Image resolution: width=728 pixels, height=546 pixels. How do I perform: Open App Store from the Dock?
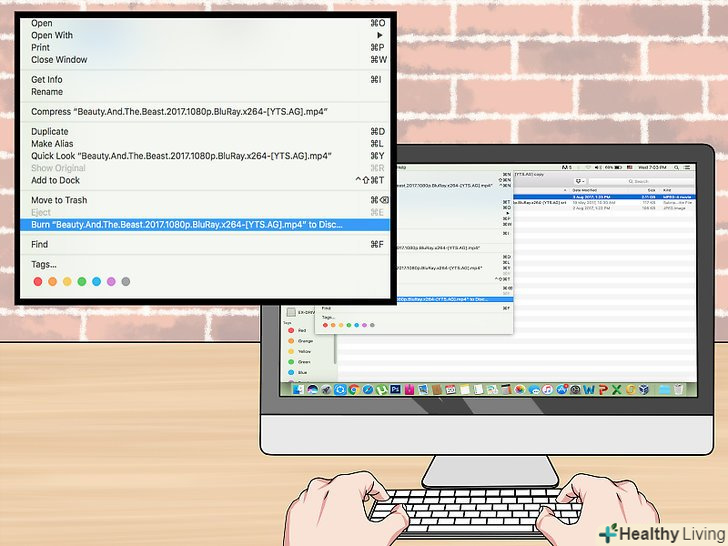(562, 390)
